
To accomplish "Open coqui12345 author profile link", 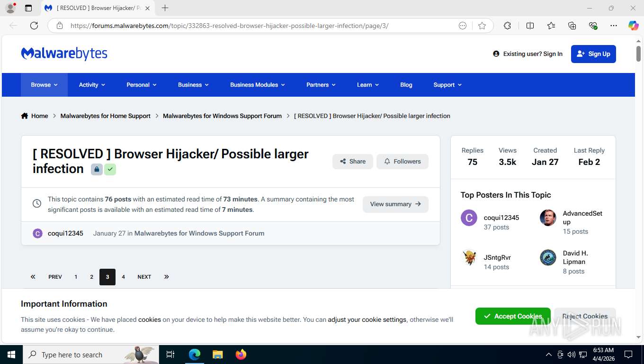I will pyautogui.click(x=65, y=233).
